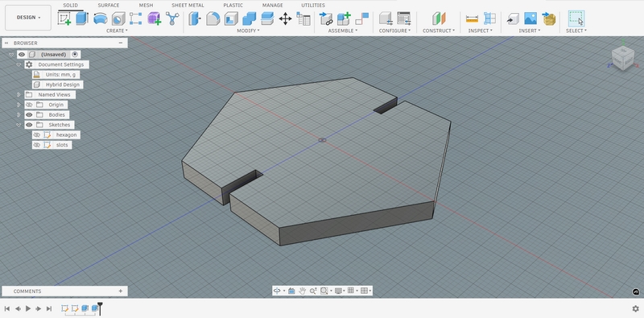Switch to the MANAGE tab
Image resolution: width=644 pixels, height=318 pixels.
[273, 6]
